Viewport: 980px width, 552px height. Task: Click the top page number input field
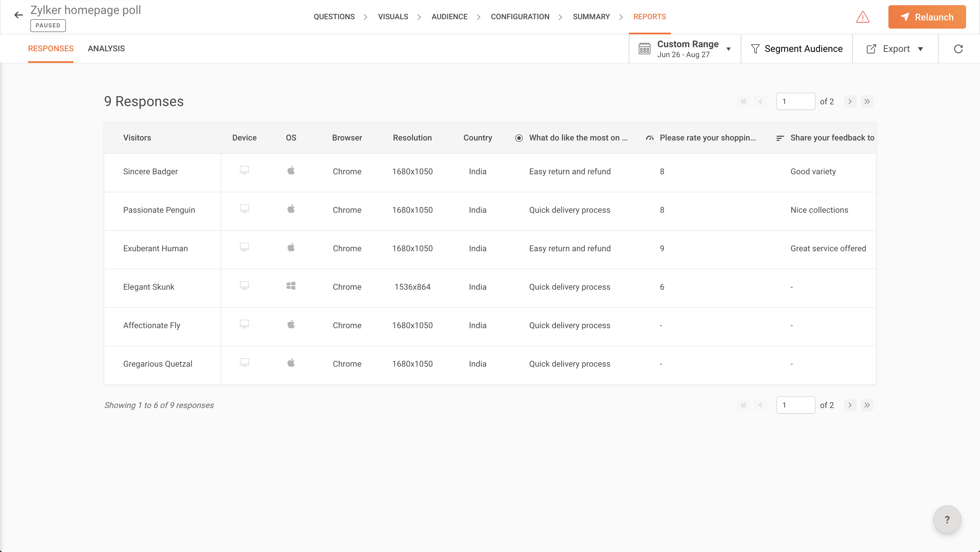(795, 101)
